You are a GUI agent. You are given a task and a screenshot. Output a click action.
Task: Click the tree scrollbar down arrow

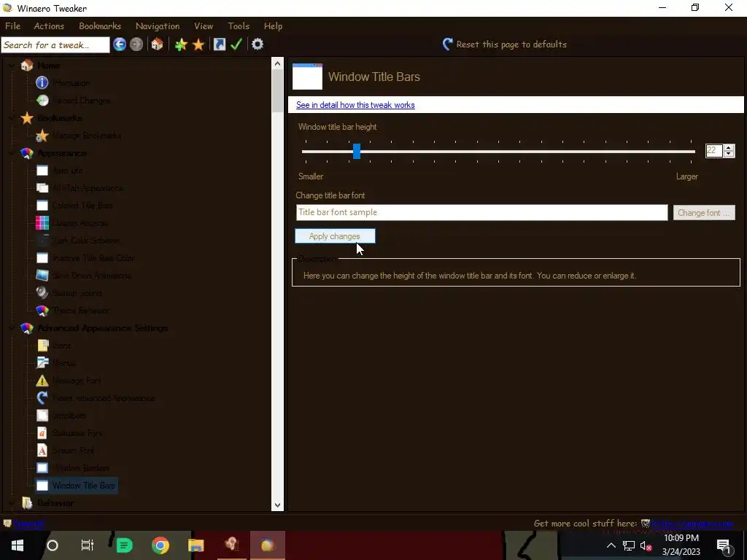tap(277, 505)
